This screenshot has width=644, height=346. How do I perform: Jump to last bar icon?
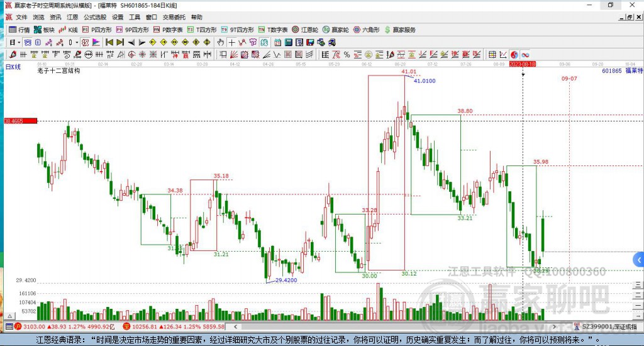pos(120,42)
